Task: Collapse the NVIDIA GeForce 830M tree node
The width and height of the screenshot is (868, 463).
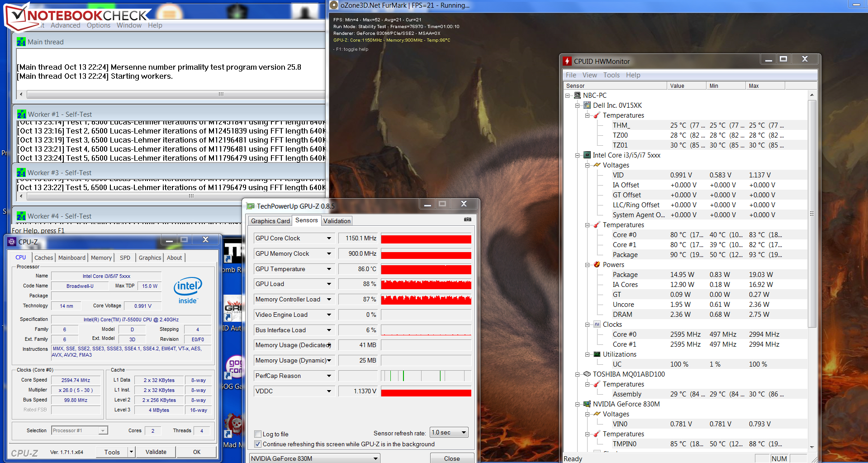Action: click(578, 404)
